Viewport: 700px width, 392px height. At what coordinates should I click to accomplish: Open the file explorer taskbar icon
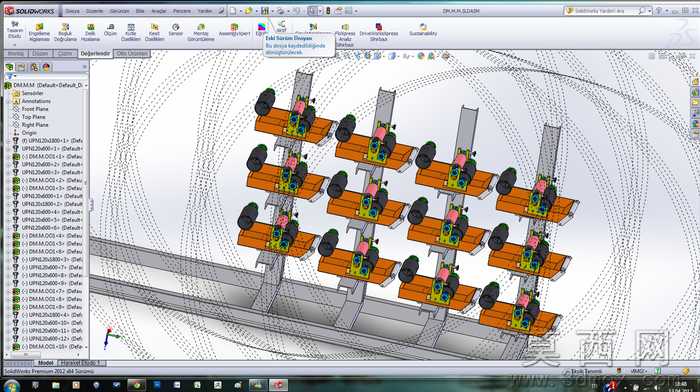coord(56,385)
